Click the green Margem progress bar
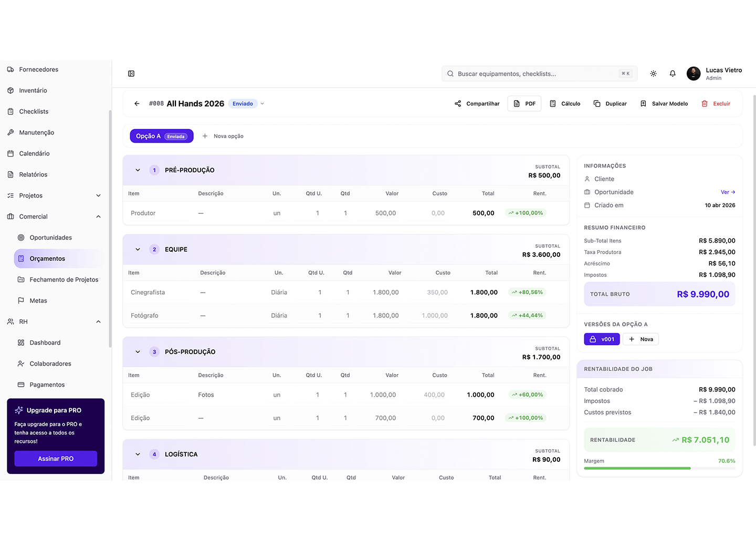The height and width of the screenshot is (538, 756). pyautogui.click(x=637, y=468)
